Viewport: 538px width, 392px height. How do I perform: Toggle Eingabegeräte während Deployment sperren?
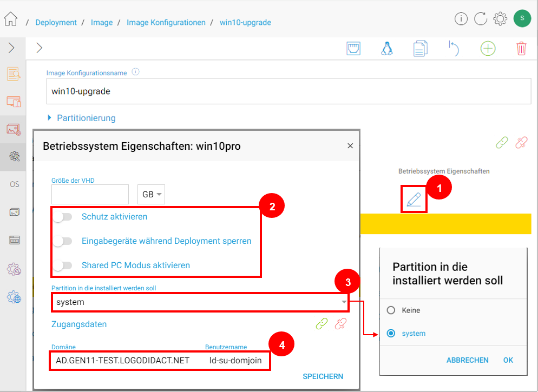tap(62, 241)
